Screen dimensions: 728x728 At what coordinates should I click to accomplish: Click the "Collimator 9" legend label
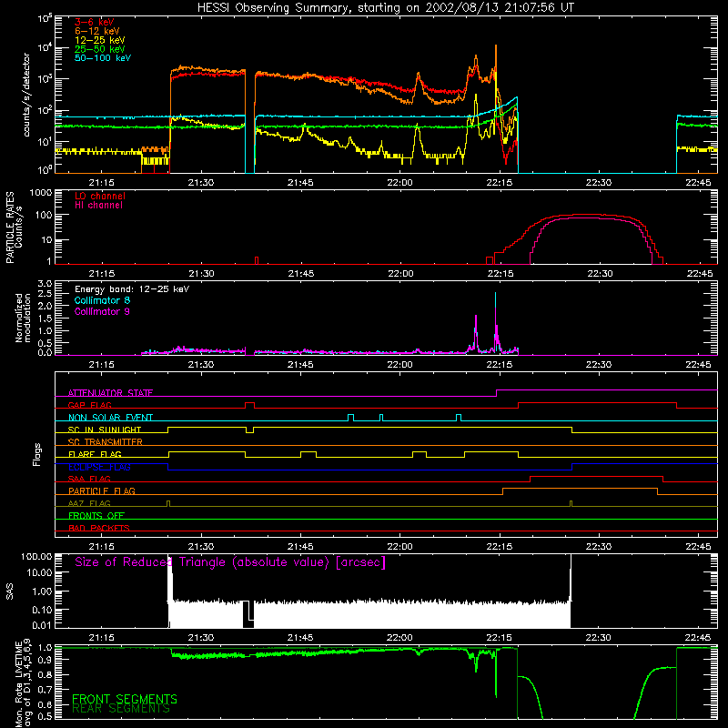pyautogui.click(x=102, y=311)
